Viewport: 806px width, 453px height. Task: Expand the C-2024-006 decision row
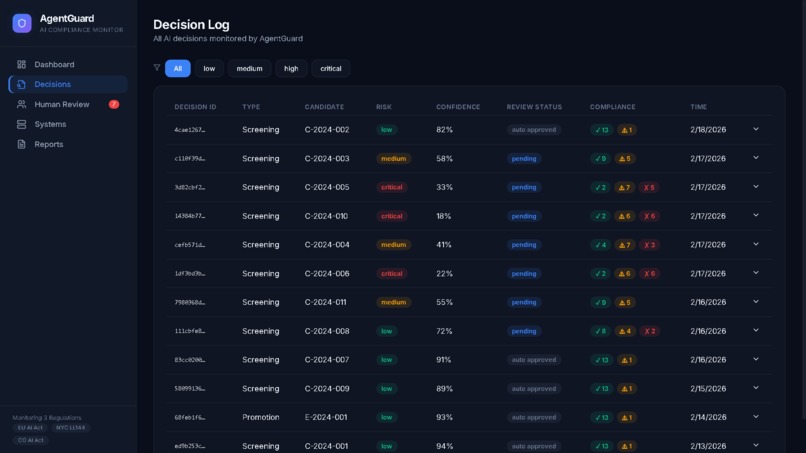coord(756,273)
